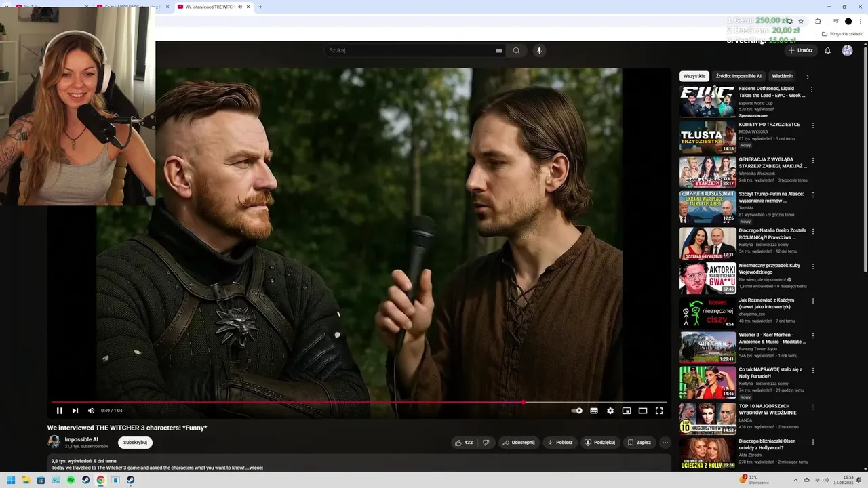Screen dimensions: 868x488
Task: Start voice search with microphone
Action: coord(539,50)
